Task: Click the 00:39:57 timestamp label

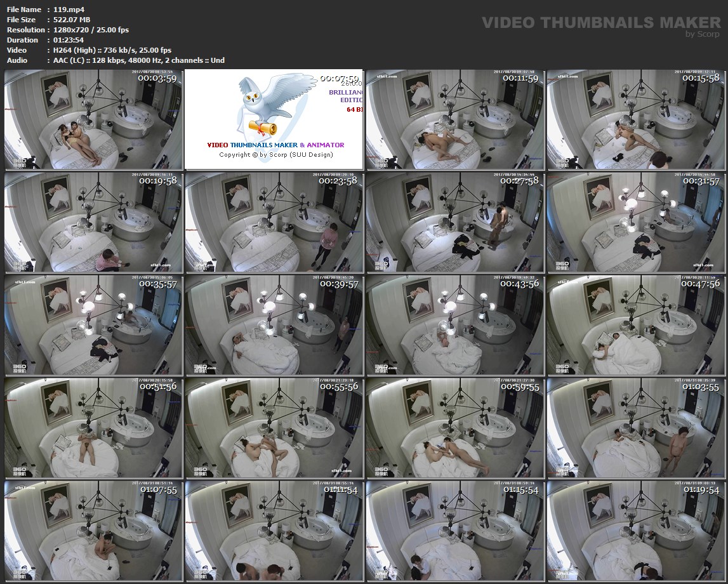Action: click(339, 284)
